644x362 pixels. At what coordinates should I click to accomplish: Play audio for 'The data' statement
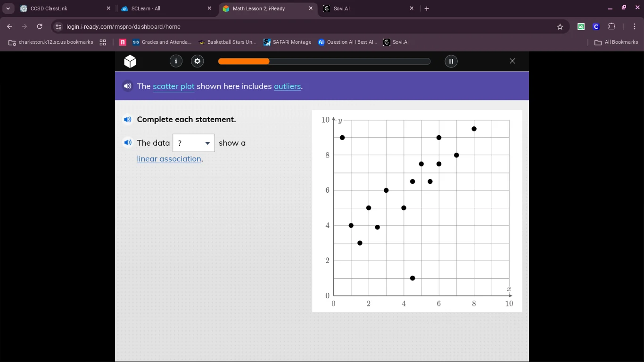[127, 142]
